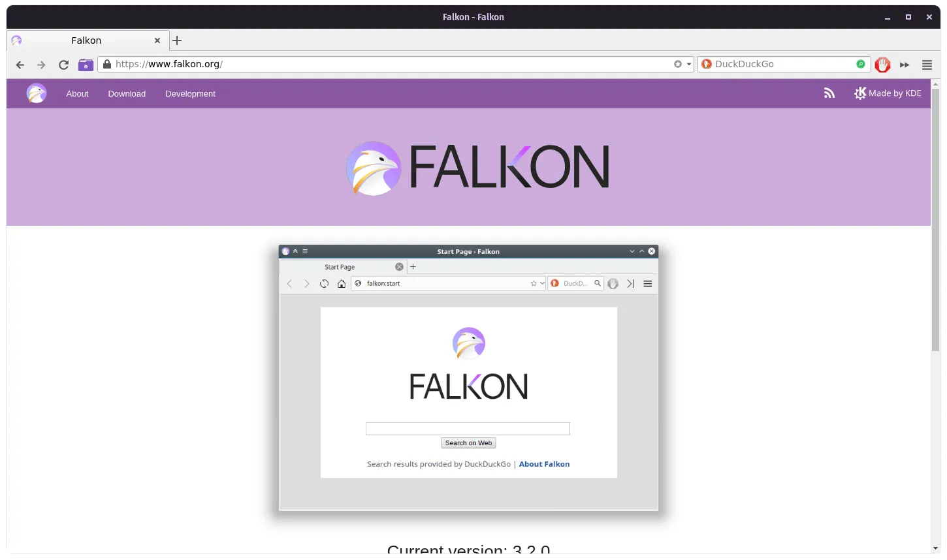Click the Falkon bird logo in the navbar

pyautogui.click(x=37, y=93)
